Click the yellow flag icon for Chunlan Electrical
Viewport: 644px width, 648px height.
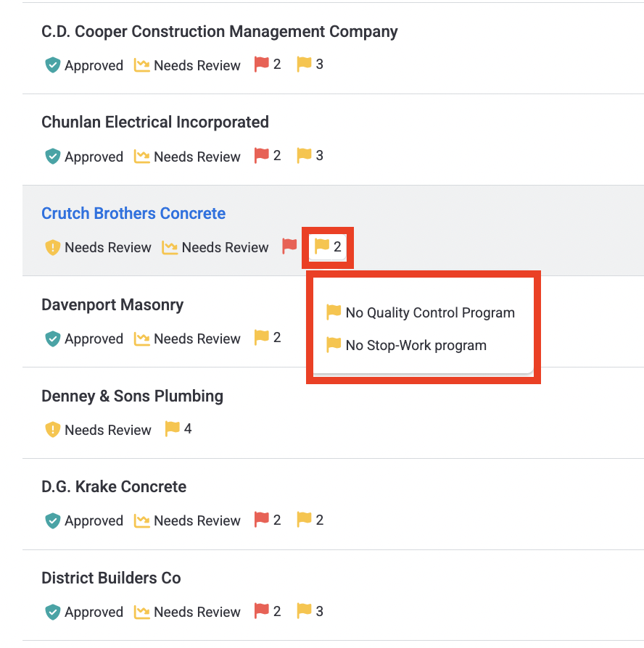click(304, 156)
